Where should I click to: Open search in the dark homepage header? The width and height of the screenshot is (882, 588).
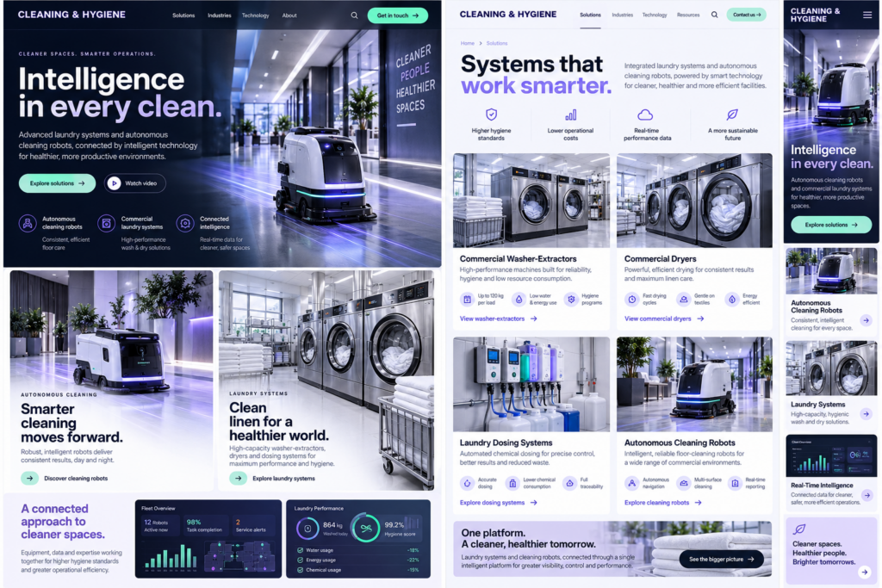pyautogui.click(x=354, y=15)
